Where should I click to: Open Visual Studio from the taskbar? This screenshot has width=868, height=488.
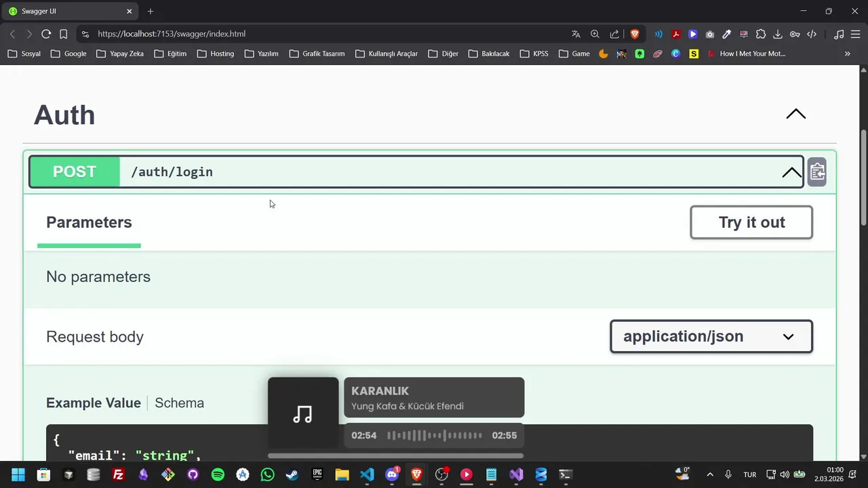516,474
